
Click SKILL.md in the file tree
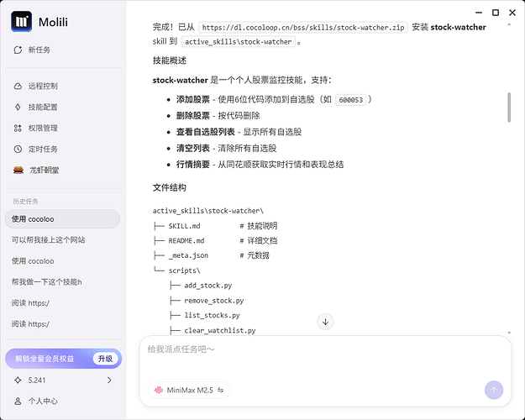click(x=184, y=226)
